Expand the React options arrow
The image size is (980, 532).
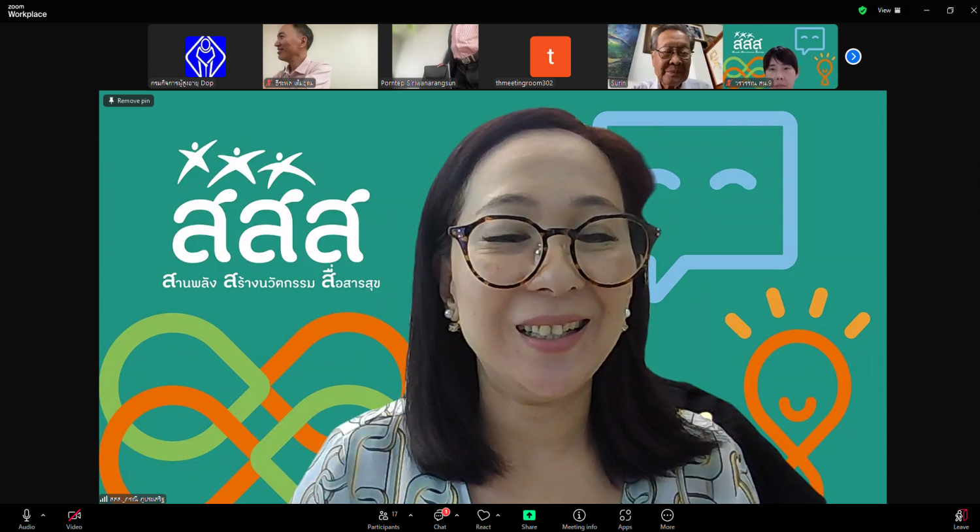pyautogui.click(x=498, y=515)
